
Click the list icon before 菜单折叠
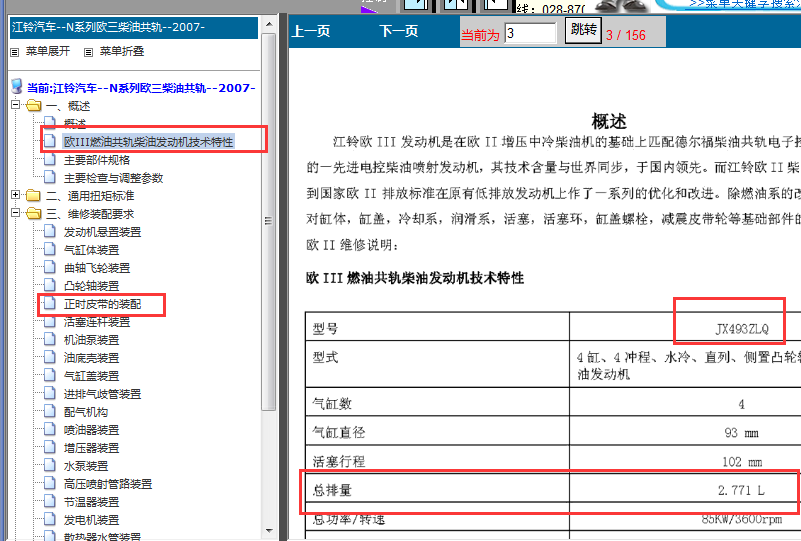[x=88, y=52]
